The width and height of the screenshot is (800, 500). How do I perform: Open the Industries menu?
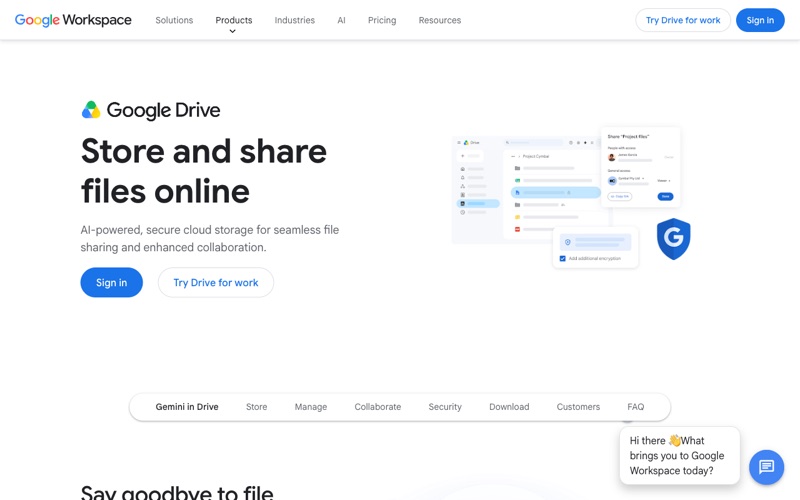tap(294, 20)
